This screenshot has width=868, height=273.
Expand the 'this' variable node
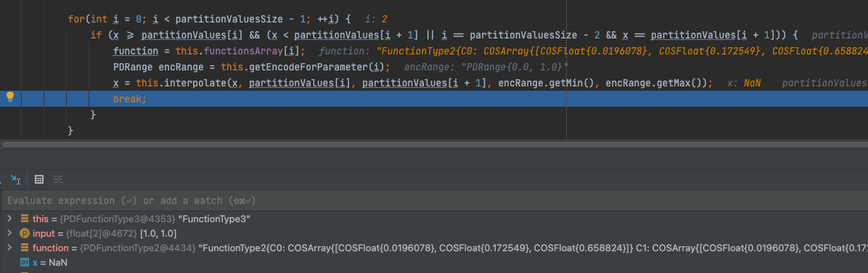tap(9, 219)
